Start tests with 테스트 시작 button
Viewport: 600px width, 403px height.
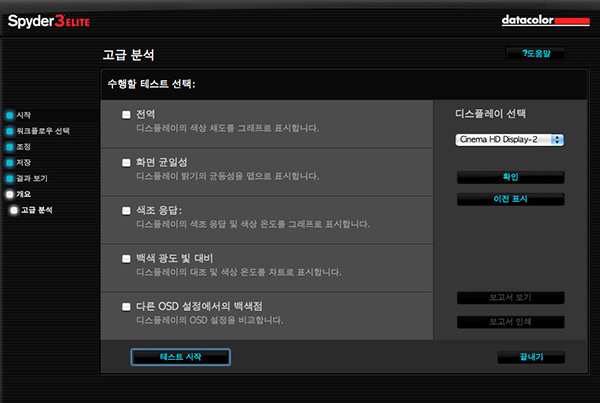point(180,357)
